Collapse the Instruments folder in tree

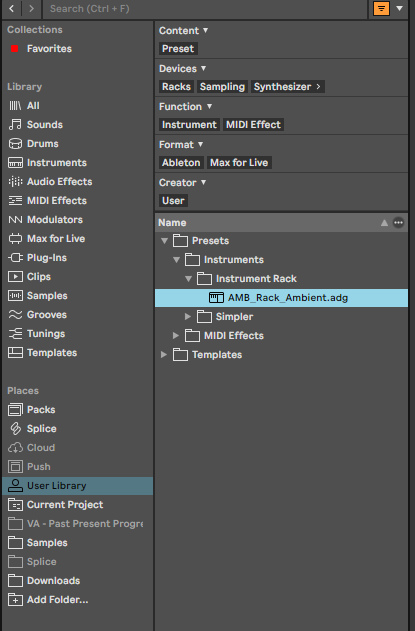pos(176,260)
